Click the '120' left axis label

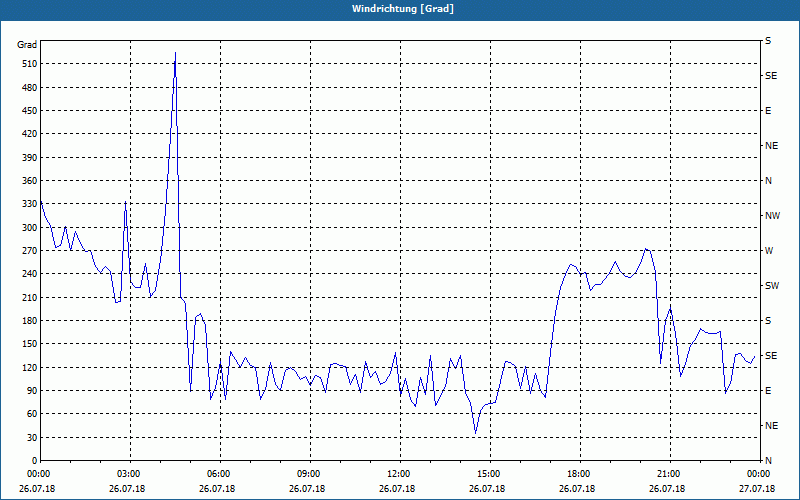pyautogui.click(x=30, y=367)
